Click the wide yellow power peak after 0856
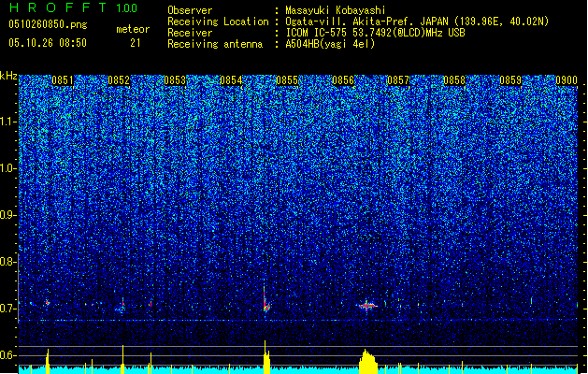This screenshot has height=374, width=588. (x=368, y=361)
